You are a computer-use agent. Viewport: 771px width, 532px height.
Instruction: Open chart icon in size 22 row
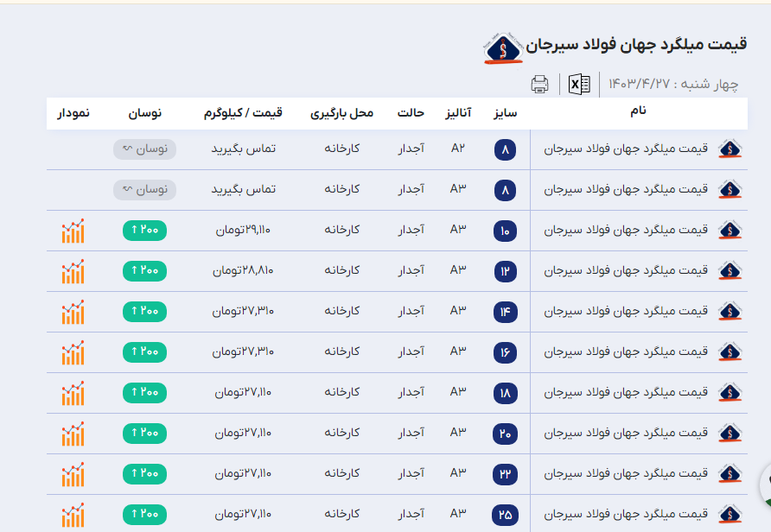point(73,474)
